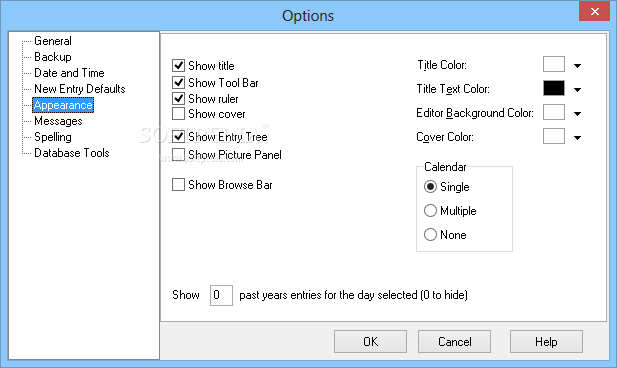Expand the Cover Color dropdown arrow
The height and width of the screenshot is (368, 617).
[x=577, y=138]
